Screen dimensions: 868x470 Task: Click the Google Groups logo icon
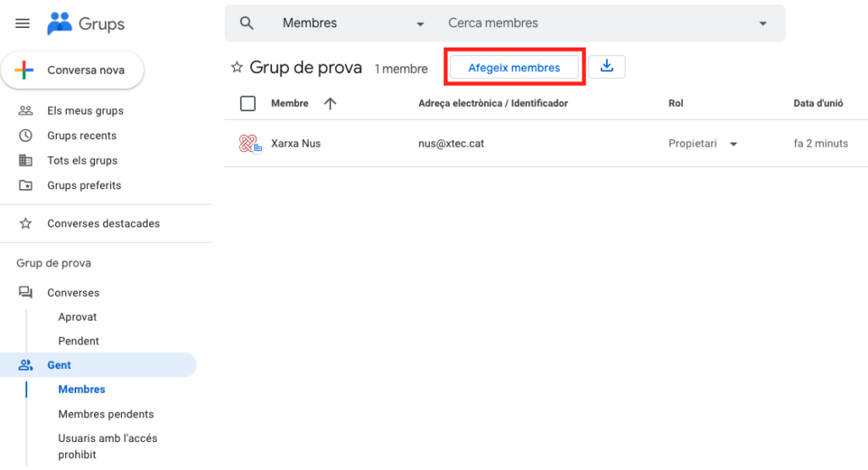59,24
